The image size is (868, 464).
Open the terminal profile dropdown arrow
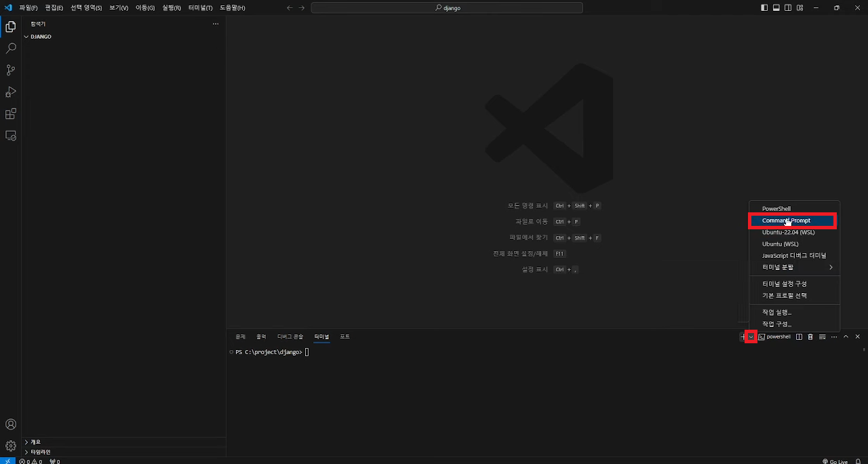pyautogui.click(x=751, y=336)
